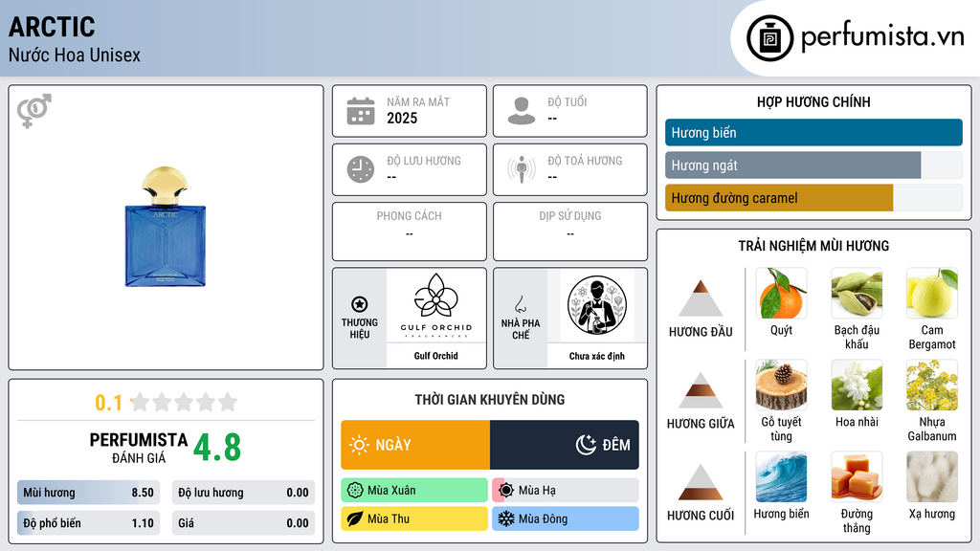Image resolution: width=980 pixels, height=551 pixels.
Task: Click the 2025 release year value
Action: tap(402, 118)
